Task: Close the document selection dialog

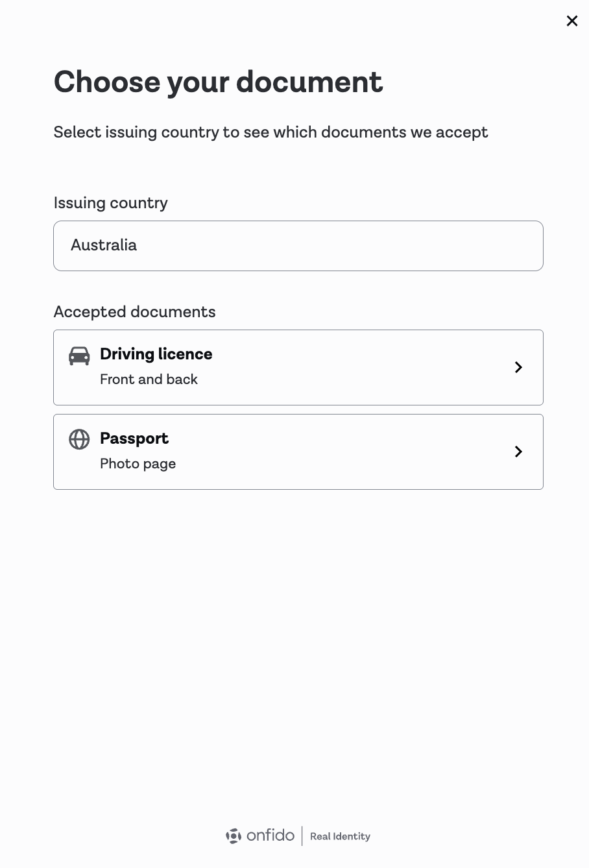Action: click(x=571, y=21)
